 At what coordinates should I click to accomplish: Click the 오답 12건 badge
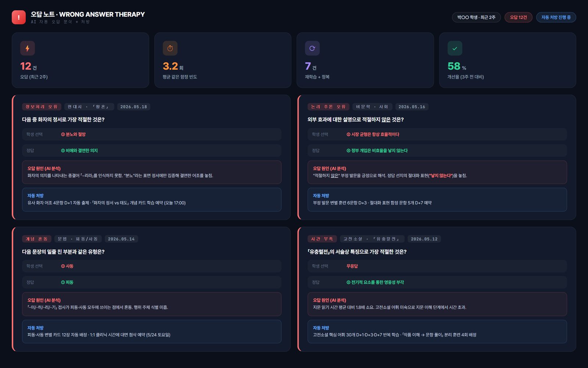[x=519, y=17]
